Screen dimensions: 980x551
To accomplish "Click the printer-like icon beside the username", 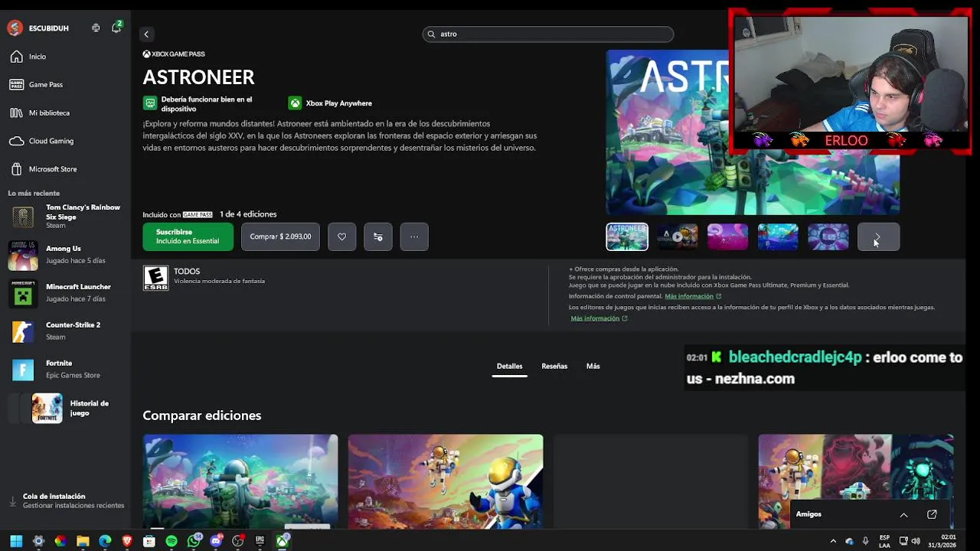I will click(x=96, y=28).
